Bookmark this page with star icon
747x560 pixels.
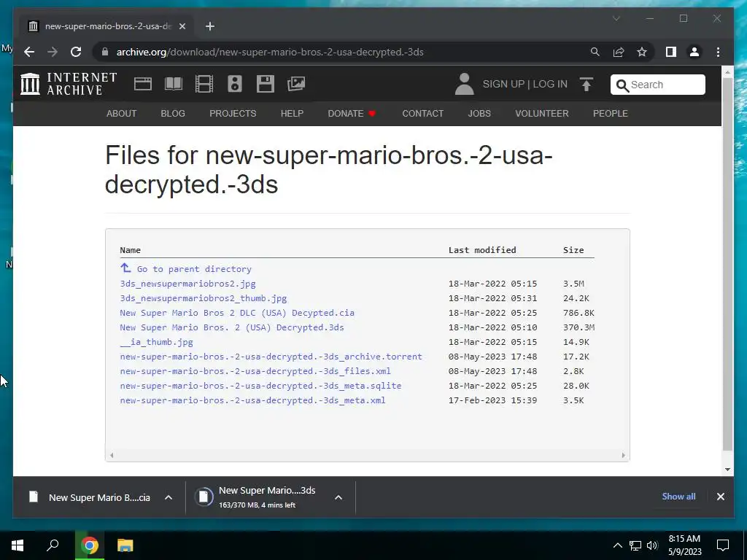point(642,52)
